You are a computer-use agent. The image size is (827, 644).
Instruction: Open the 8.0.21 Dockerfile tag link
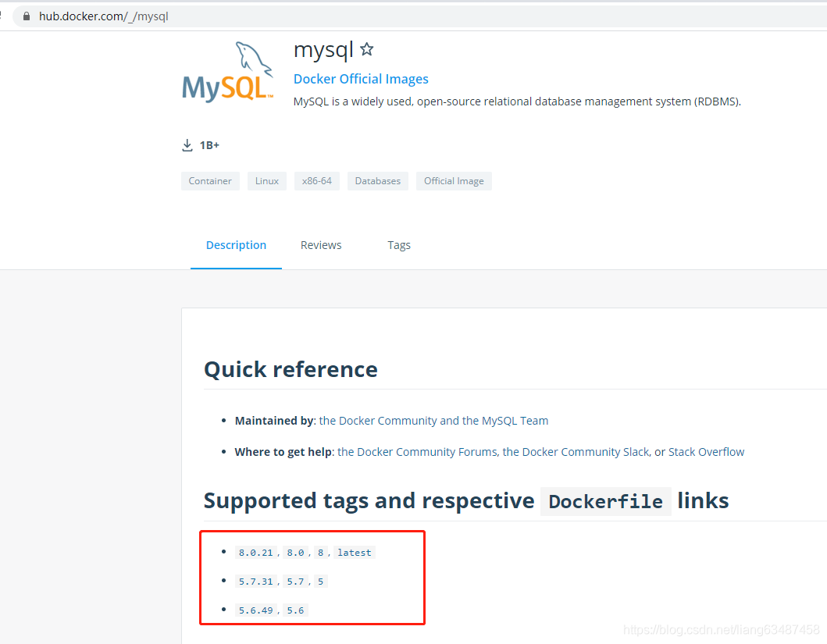point(256,553)
